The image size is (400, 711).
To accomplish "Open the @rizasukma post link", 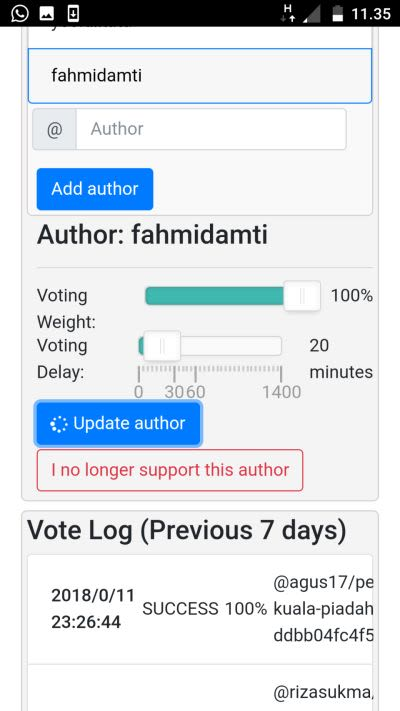I will pyautogui.click(x=324, y=692).
